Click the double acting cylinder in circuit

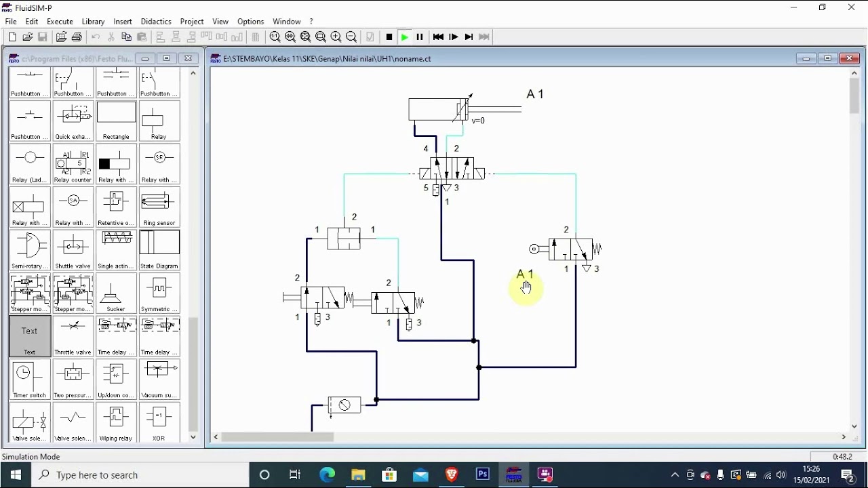click(465, 109)
